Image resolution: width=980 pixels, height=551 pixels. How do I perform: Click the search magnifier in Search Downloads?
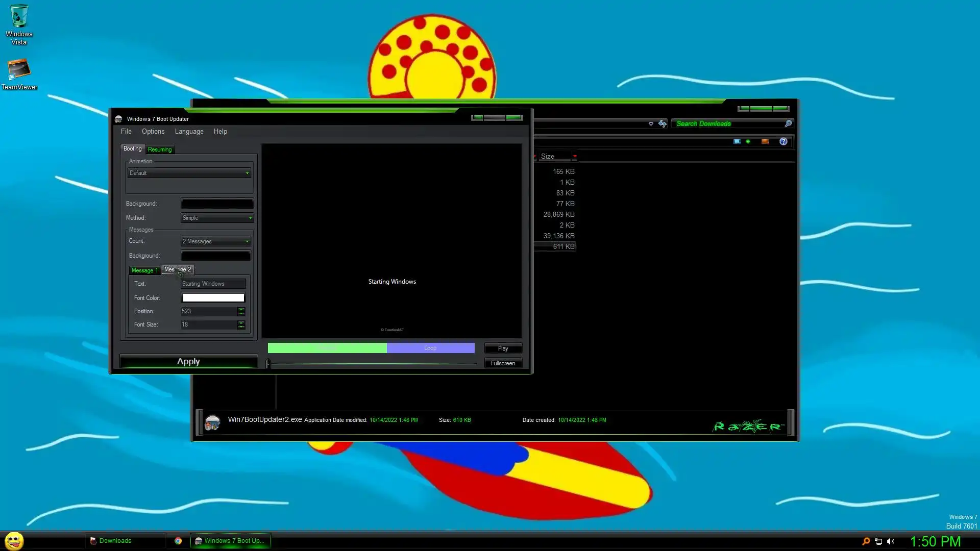click(788, 123)
